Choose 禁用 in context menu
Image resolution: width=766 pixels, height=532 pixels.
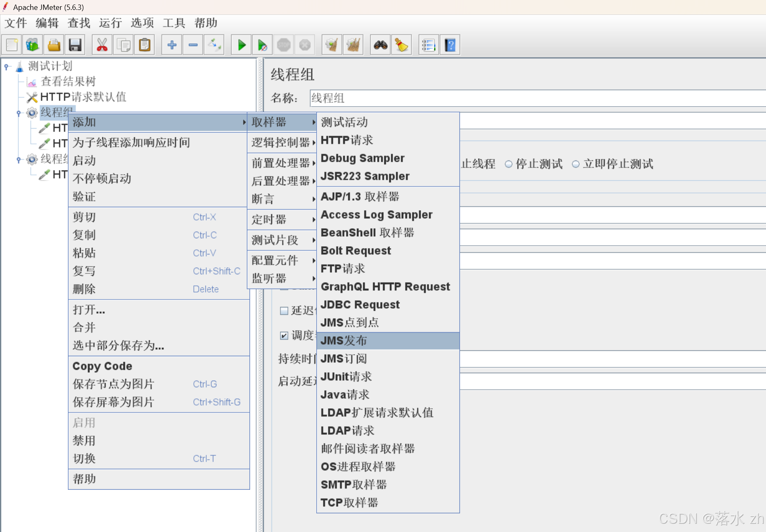click(159, 441)
